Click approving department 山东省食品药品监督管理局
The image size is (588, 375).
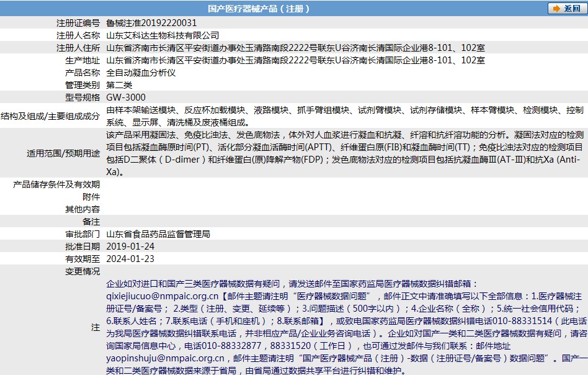pos(158,234)
